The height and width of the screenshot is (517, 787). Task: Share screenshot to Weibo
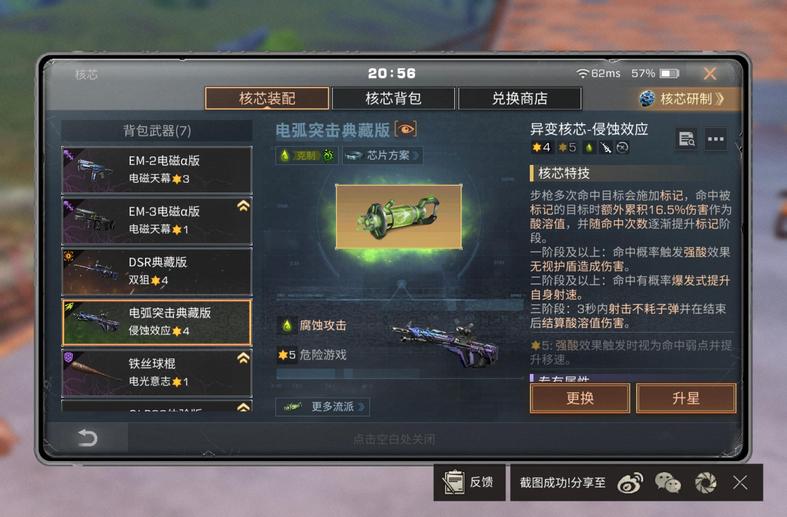pyautogui.click(x=630, y=483)
